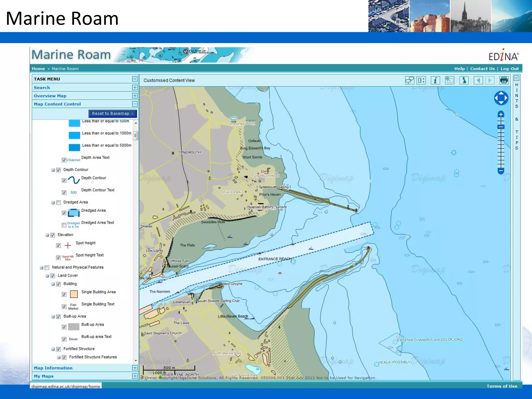Toggle the Depth Area Text checkbox
This screenshot has width=532, height=399.
click(x=64, y=160)
